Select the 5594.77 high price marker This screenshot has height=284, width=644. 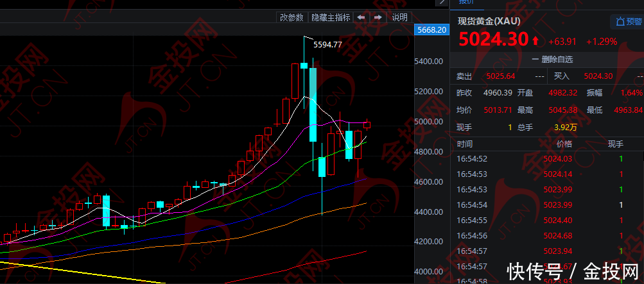(326, 44)
